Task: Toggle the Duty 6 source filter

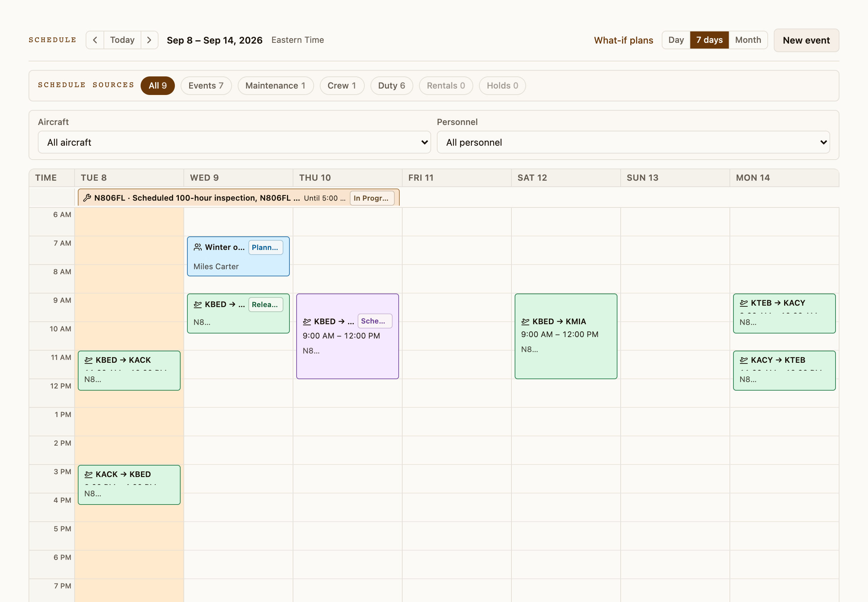Action: point(392,86)
